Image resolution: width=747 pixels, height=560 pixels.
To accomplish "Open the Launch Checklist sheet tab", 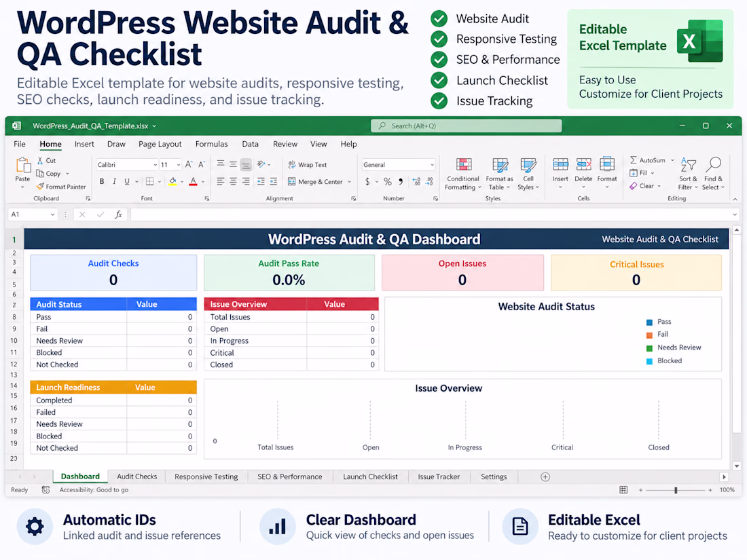I will (x=370, y=477).
